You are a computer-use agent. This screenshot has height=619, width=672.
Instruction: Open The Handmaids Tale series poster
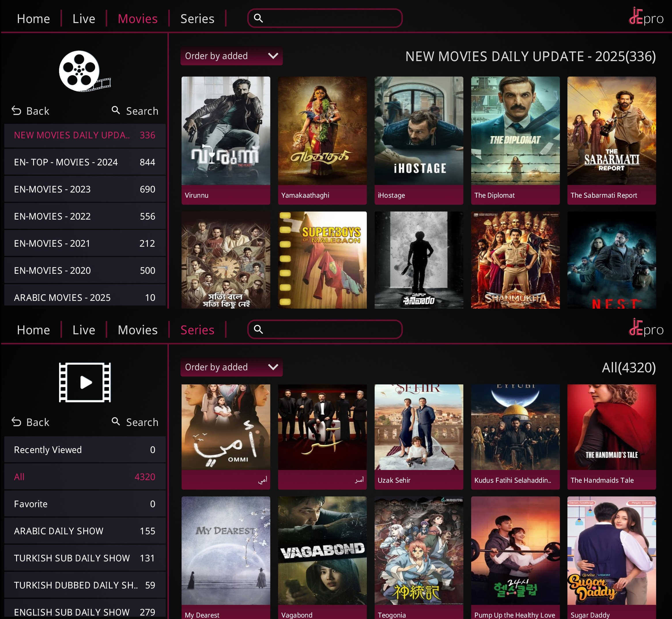pyautogui.click(x=611, y=437)
